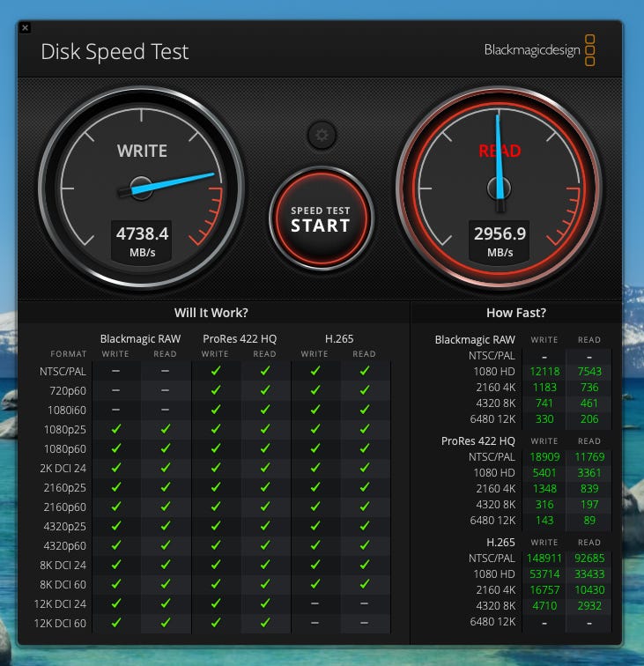Click the 148911 H.265 NTSC/PAL write value

(544, 558)
